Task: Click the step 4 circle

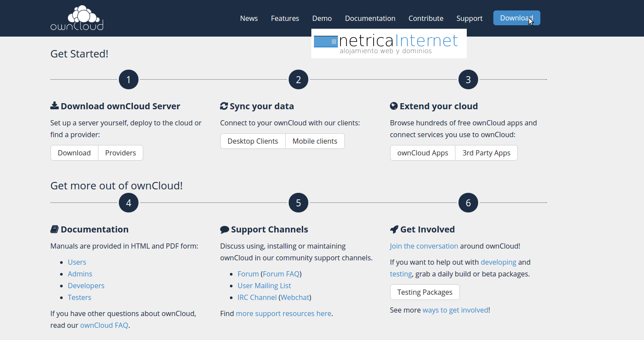Action: [x=128, y=203]
